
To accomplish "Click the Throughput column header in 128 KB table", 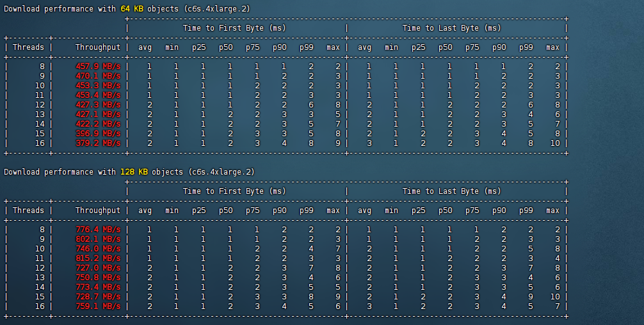I will click(x=98, y=210).
